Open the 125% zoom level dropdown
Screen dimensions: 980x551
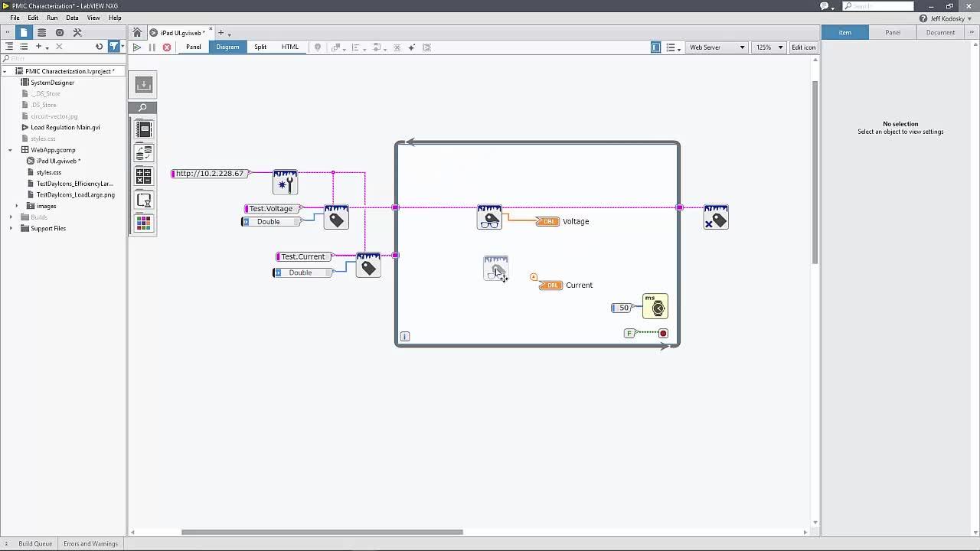768,47
